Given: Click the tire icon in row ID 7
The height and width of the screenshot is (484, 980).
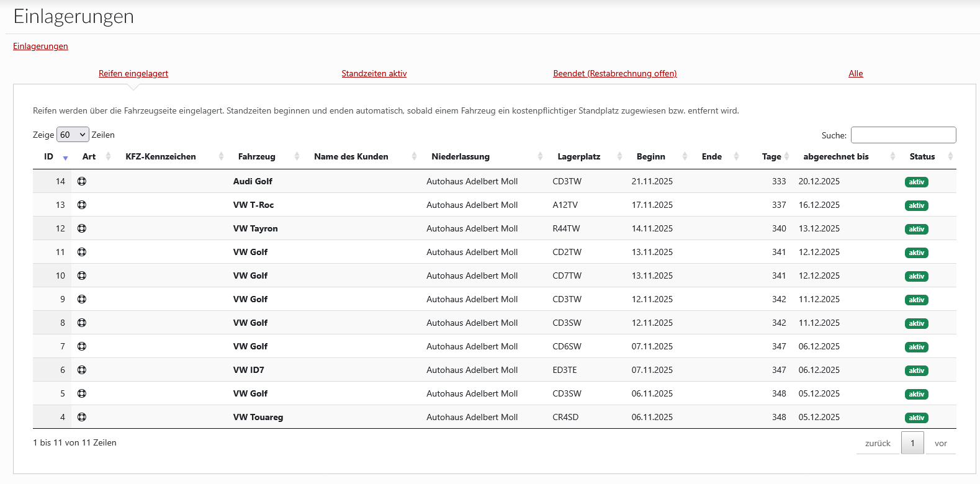Looking at the screenshot, I should coord(82,346).
